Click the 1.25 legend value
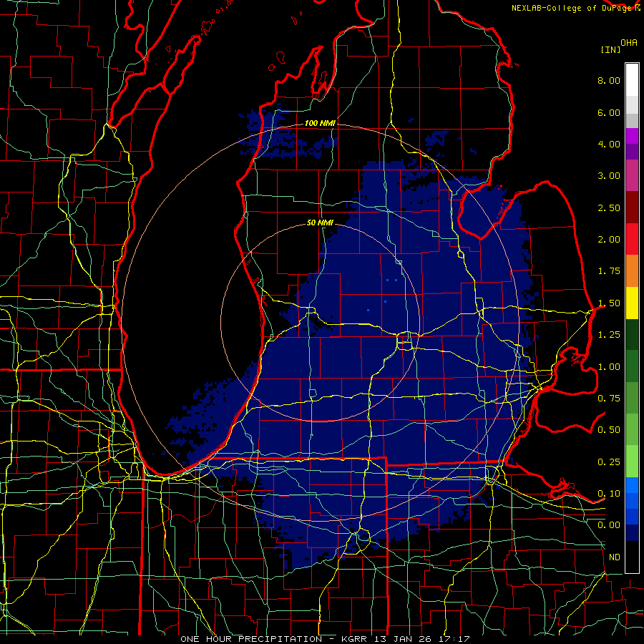644x644 pixels. click(x=609, y=335)
